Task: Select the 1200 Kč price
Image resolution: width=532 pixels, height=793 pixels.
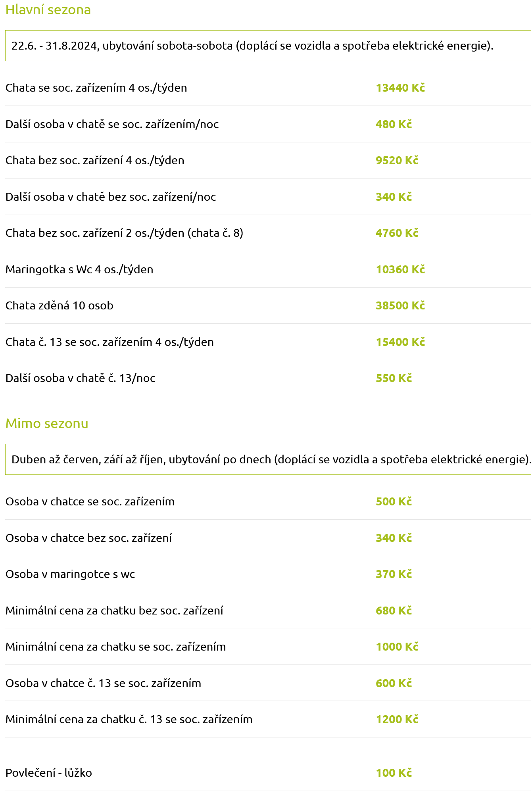Action: (x=397, y=719)
